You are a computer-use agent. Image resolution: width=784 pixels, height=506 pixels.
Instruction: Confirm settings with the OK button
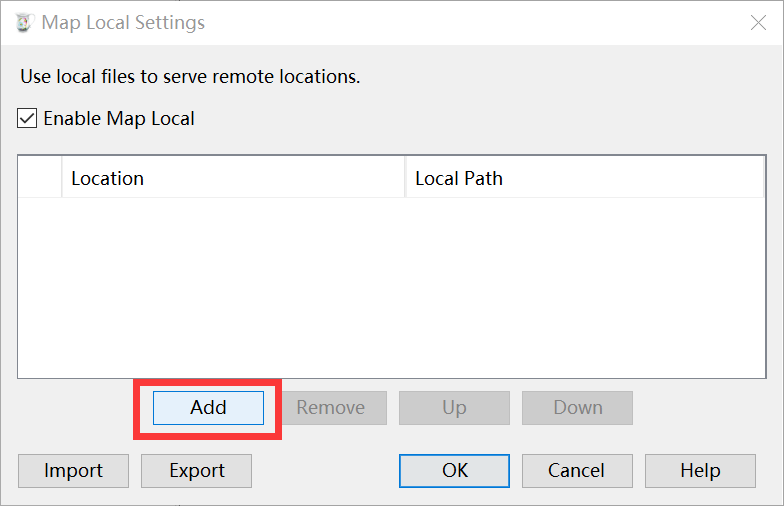pyautogui.click(x=454, y=471)
